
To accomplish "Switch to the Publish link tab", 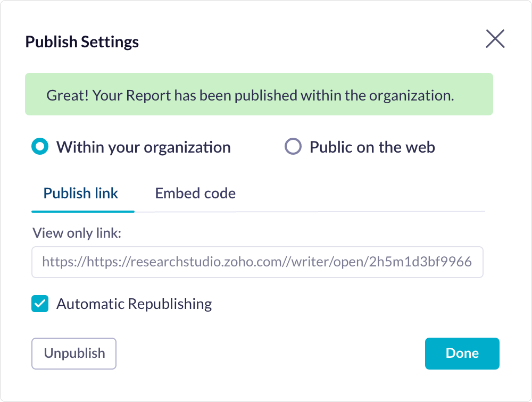I will 81,193.
